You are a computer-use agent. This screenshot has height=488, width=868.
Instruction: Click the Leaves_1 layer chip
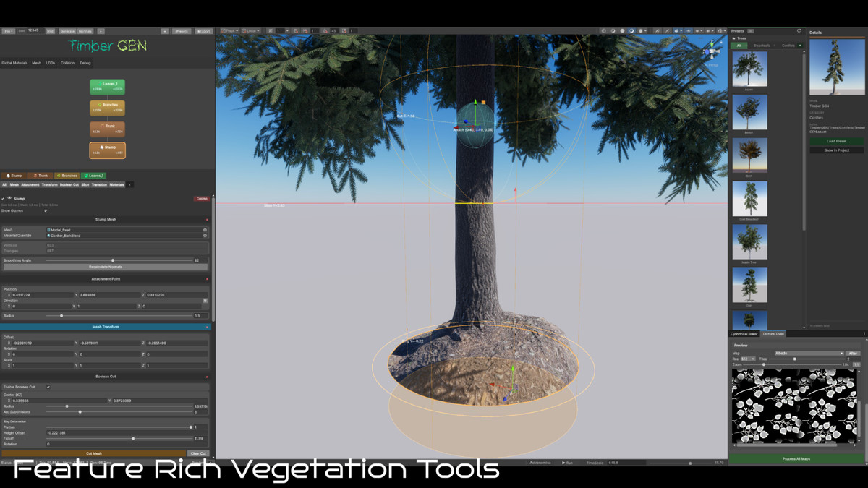(93, 176)
